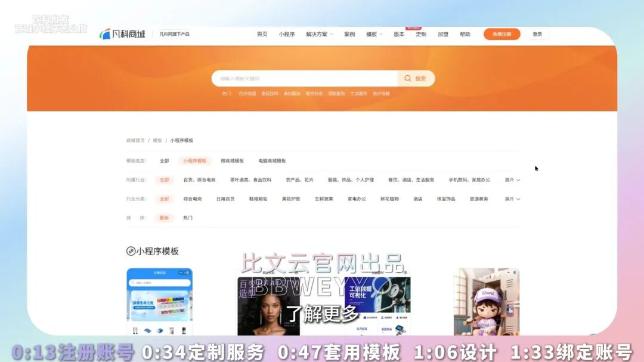644x362 pixels.
Task: Select 电脑商城模板 template type
Action: (272, 161)
